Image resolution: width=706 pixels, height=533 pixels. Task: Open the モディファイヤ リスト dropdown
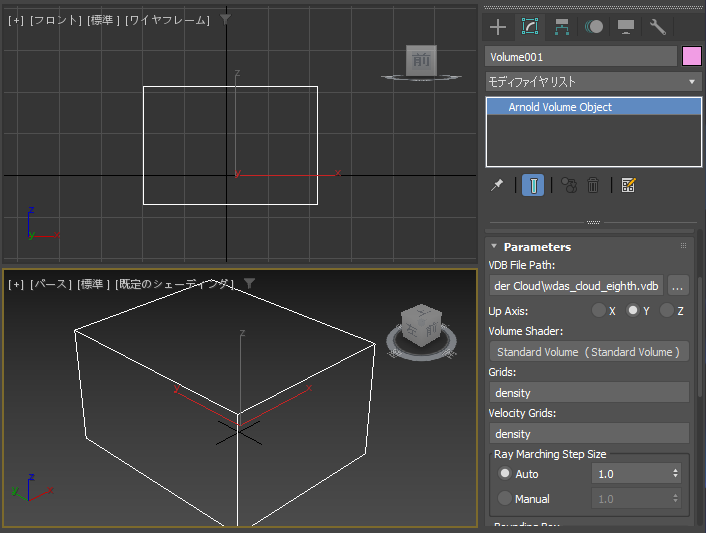[593, 81]
